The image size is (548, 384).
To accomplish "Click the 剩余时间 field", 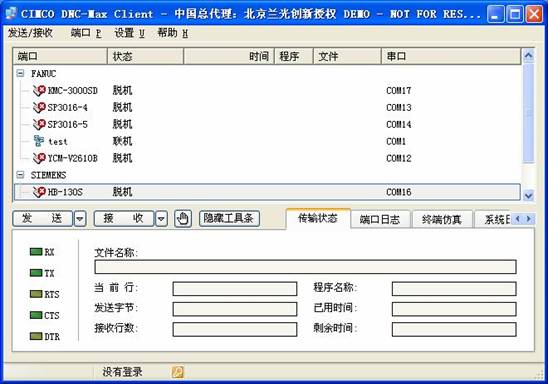I will pos(454,329).
